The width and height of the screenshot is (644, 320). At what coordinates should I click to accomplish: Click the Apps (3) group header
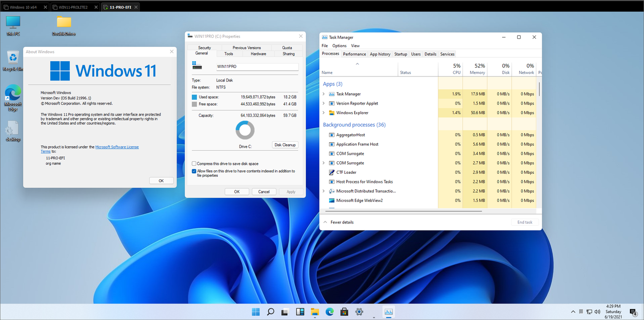click(333, 84)
